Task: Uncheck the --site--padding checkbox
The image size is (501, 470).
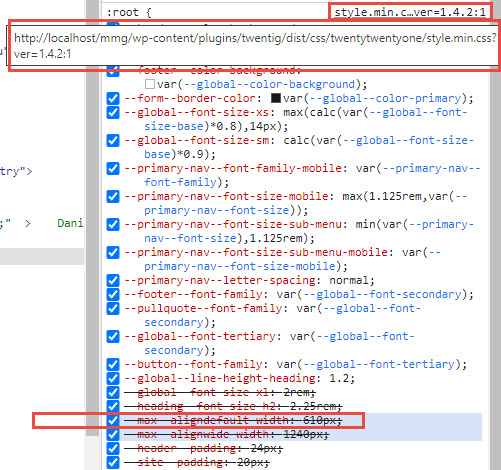Action: tap(113, 462)
